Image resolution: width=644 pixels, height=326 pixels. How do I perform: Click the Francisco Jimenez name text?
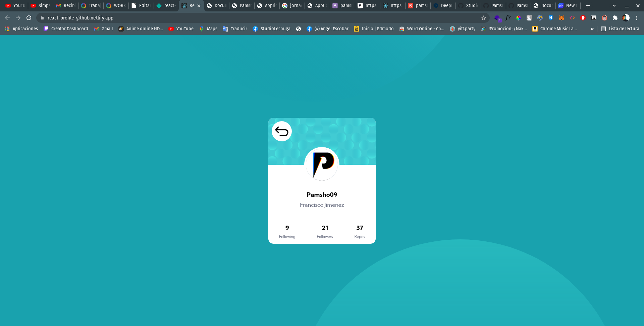[x=322, y=205]
